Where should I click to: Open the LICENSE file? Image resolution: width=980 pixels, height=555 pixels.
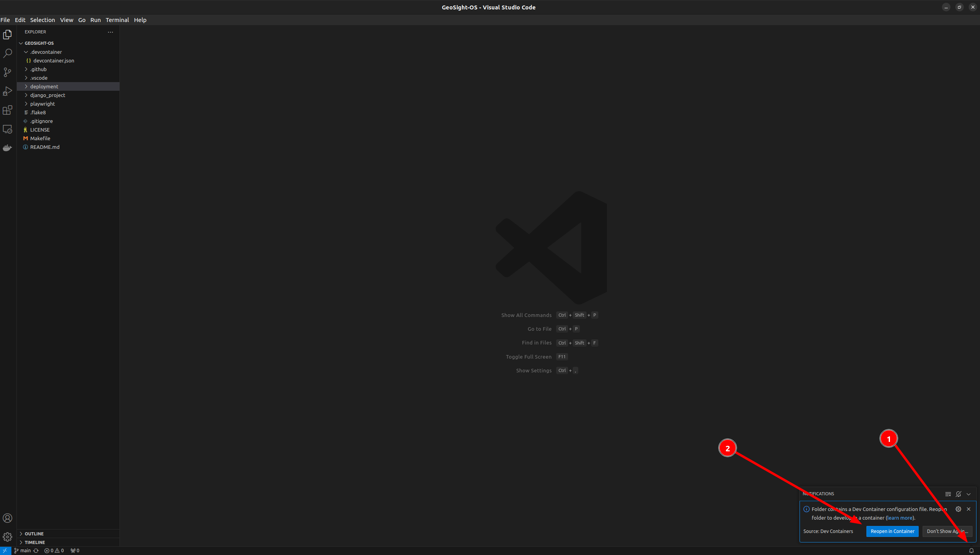[x=68, y=130]
